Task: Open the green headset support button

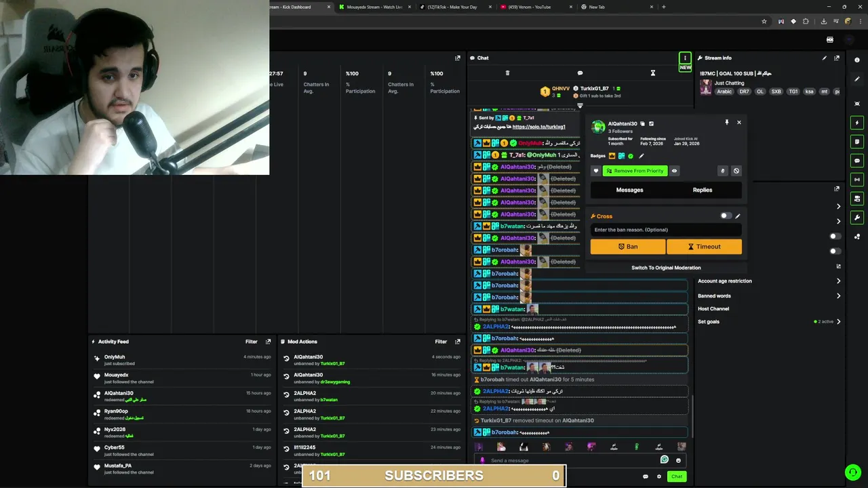Action: click(852, 472)
